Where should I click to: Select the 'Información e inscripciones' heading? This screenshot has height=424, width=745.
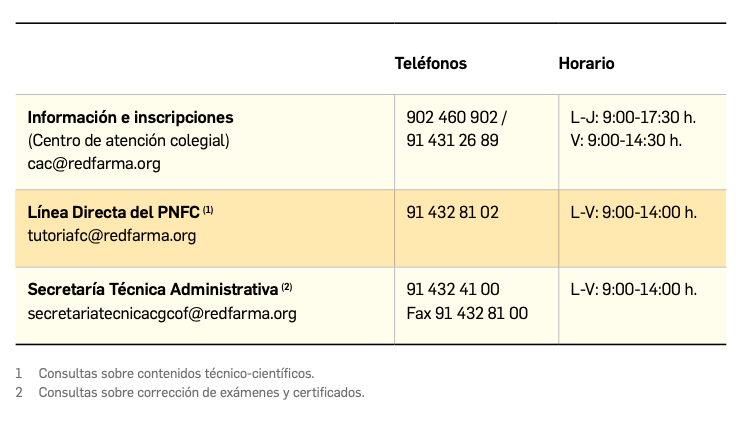pyautogui.click(x=130, y=117)
